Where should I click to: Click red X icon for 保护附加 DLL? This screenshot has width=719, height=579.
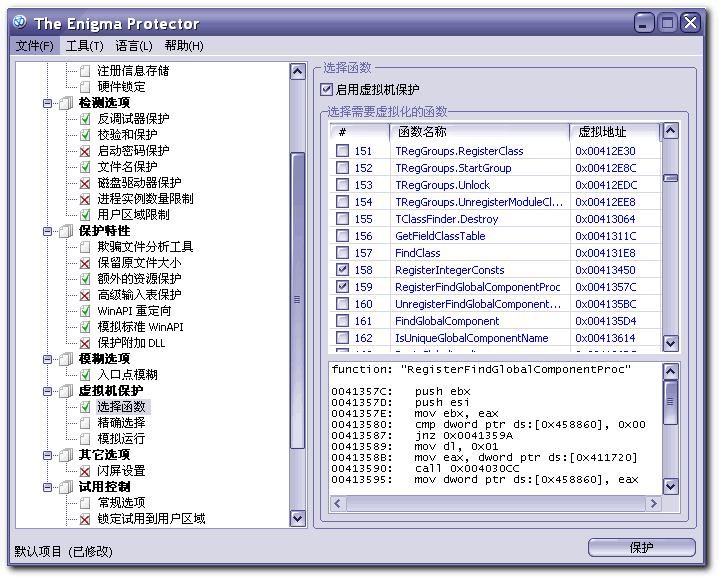[x=85, y=343]
